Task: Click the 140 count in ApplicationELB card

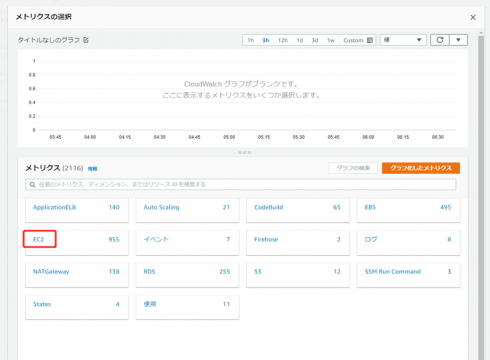Action: [x=114, y=207]
